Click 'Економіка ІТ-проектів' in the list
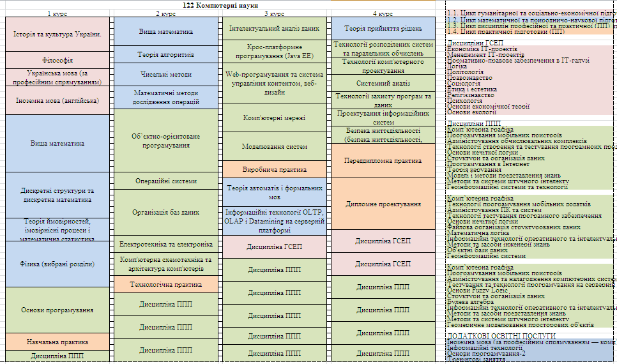 coord(482,49)
